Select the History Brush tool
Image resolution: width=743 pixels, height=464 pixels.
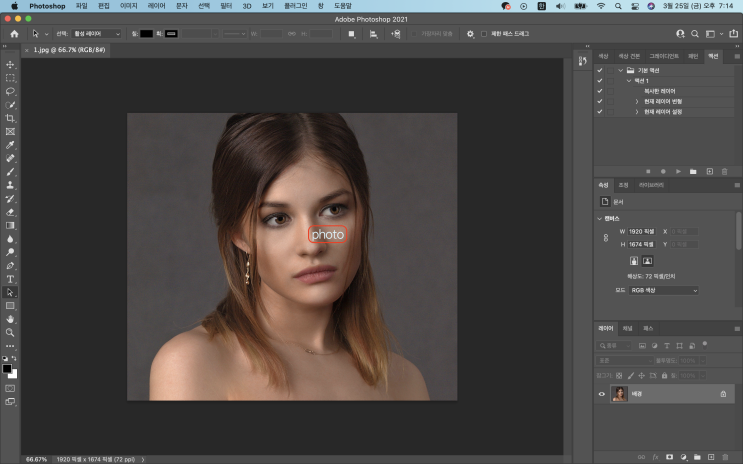(10, 199)
